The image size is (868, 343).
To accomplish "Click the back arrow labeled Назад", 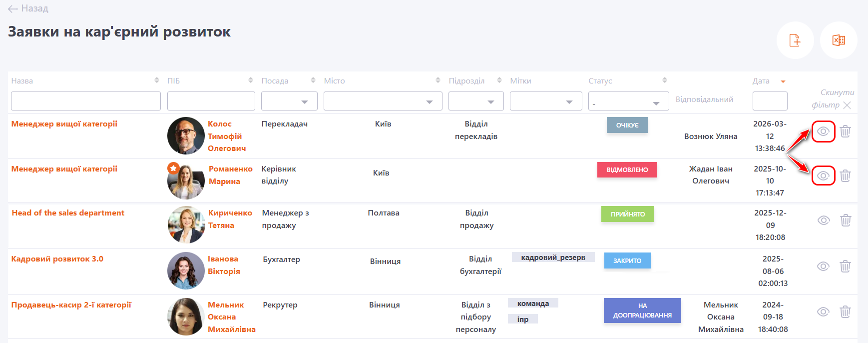I will click(x=28, y=8).
